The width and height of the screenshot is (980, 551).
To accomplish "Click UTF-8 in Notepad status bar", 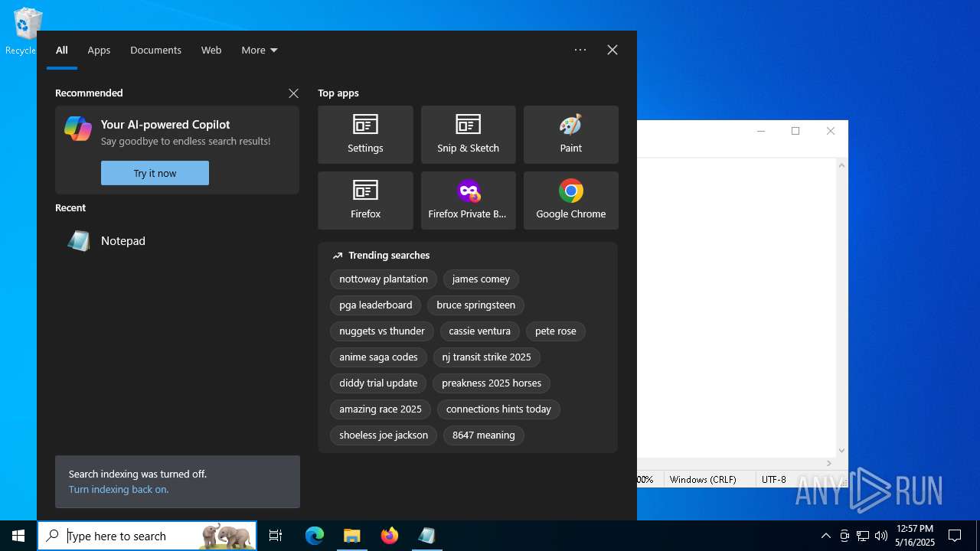I will coord(774,480).
